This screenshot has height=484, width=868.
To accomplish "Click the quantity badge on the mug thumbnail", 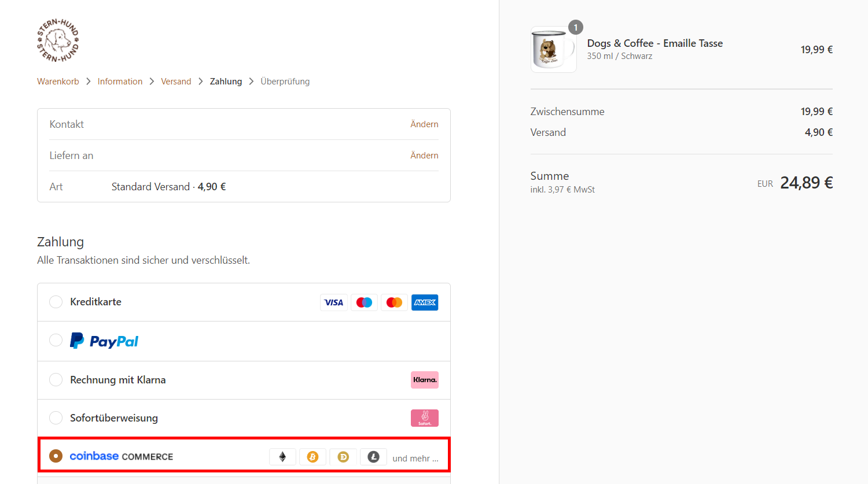I will [576, 27].
